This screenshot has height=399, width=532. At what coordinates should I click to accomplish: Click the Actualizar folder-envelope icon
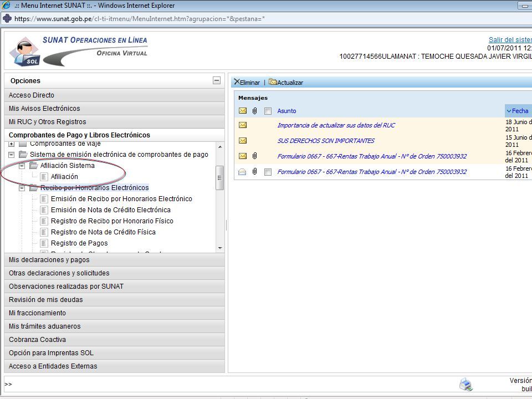click(x=273, y=82)
